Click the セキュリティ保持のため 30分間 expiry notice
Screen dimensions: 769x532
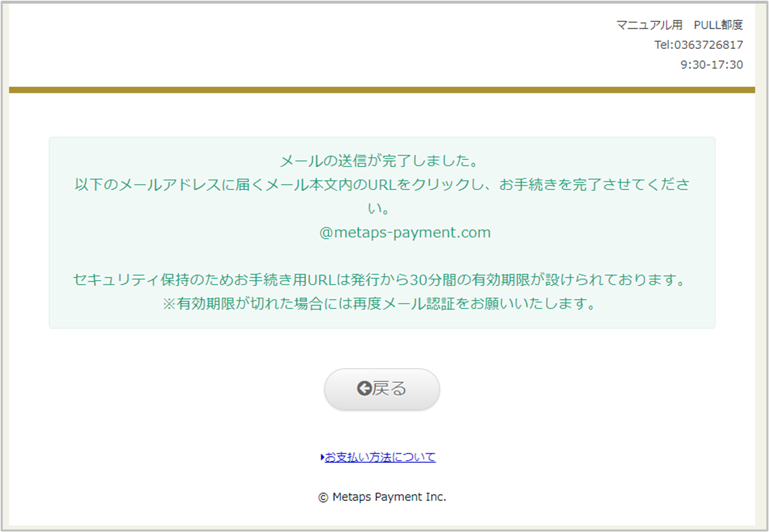pyautogui.click(x=381, y=280)
